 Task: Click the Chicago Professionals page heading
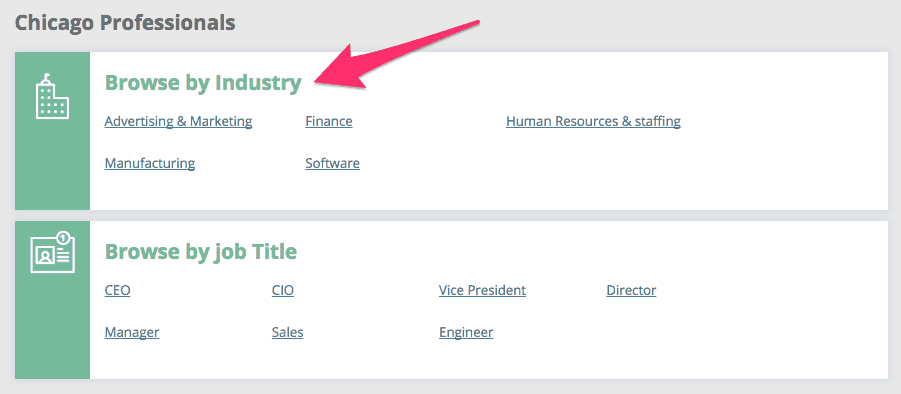pos(125,23)
